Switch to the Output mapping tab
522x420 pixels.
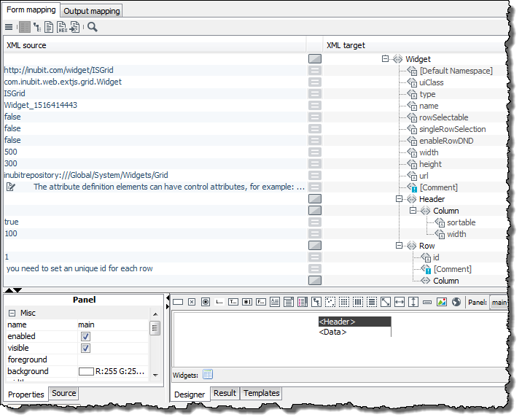(x=91, y=11)
